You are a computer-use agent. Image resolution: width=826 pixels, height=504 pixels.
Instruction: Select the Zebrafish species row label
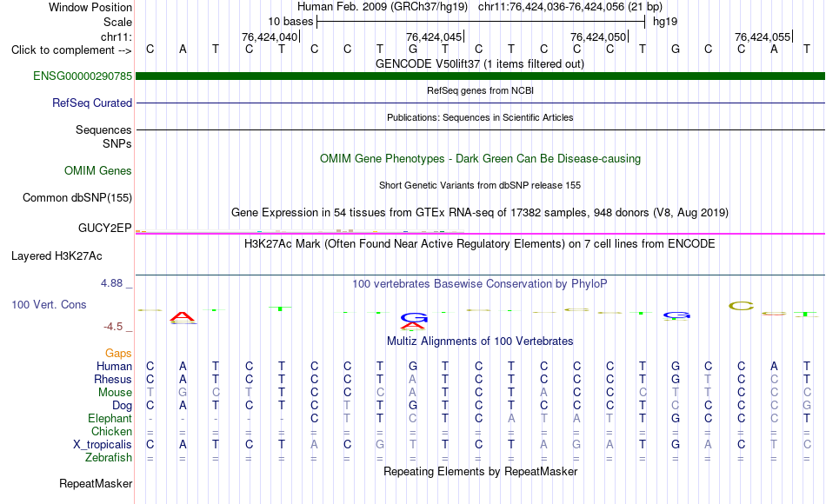(109, 458)
